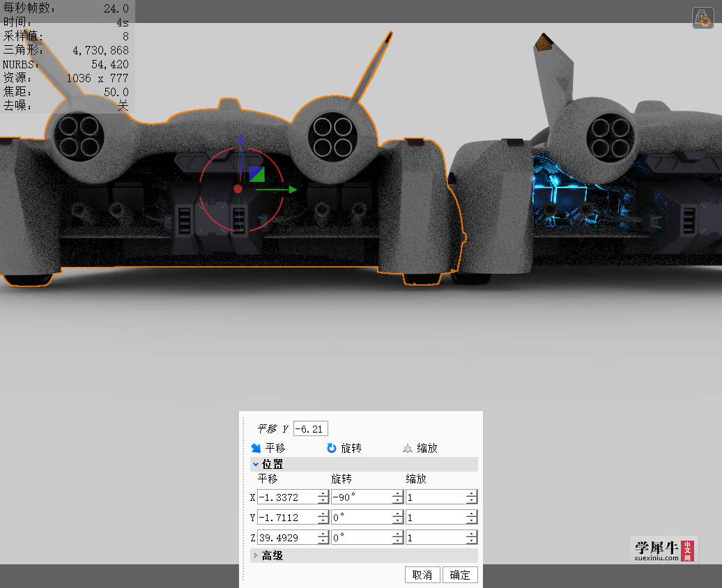Click the 取消 button to cancel
722x588 pixels.
(x=422, y=575)
